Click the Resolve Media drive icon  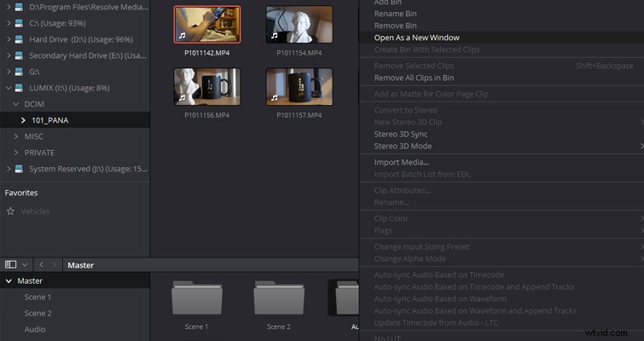[x=19, y=8]
